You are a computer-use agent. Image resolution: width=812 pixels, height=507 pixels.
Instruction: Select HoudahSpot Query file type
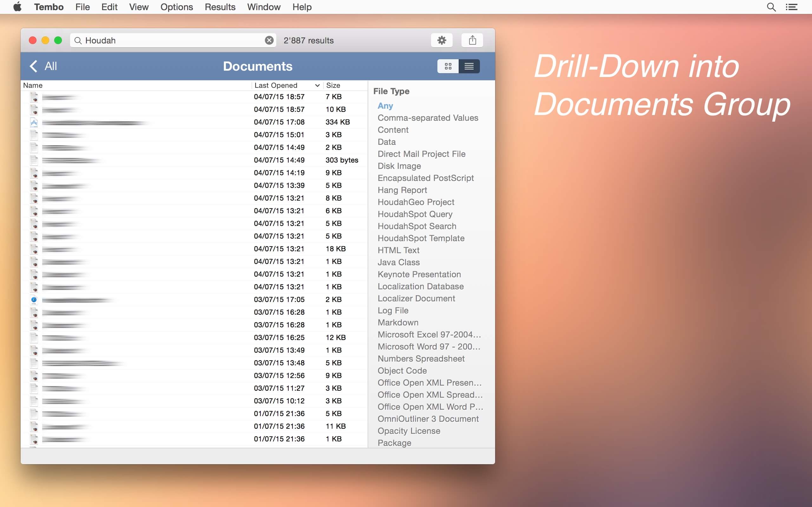(x=416, y=214)
